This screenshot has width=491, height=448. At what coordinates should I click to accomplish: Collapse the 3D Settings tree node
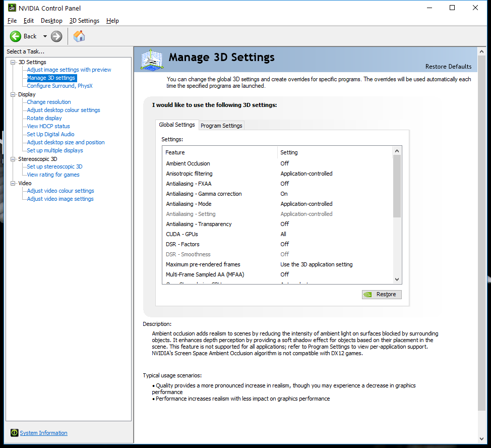13,62
